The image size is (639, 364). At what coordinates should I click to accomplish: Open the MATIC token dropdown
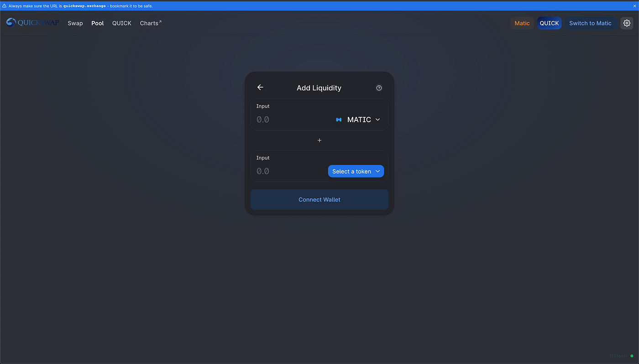[358, 120]
